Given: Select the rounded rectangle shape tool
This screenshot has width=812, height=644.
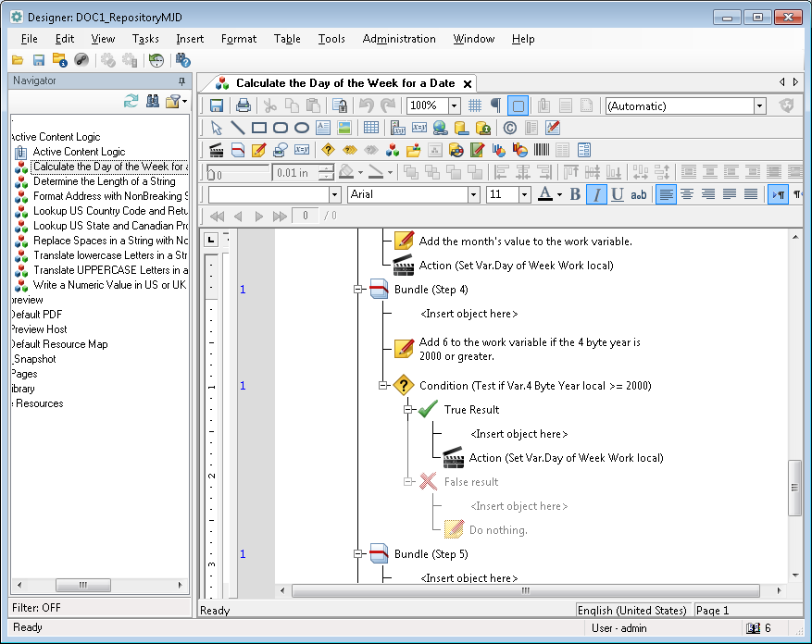Looking at the screenshot, I should [x=281, y=128].
